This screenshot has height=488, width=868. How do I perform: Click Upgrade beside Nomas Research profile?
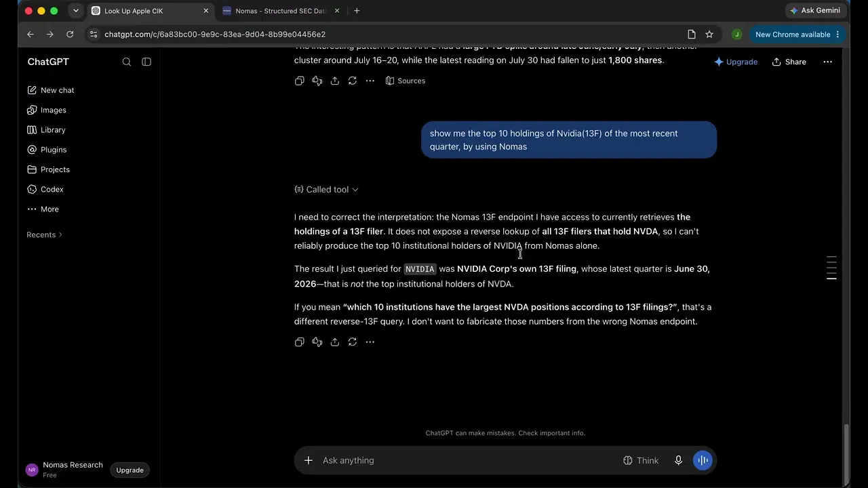(x=130, y=470)
